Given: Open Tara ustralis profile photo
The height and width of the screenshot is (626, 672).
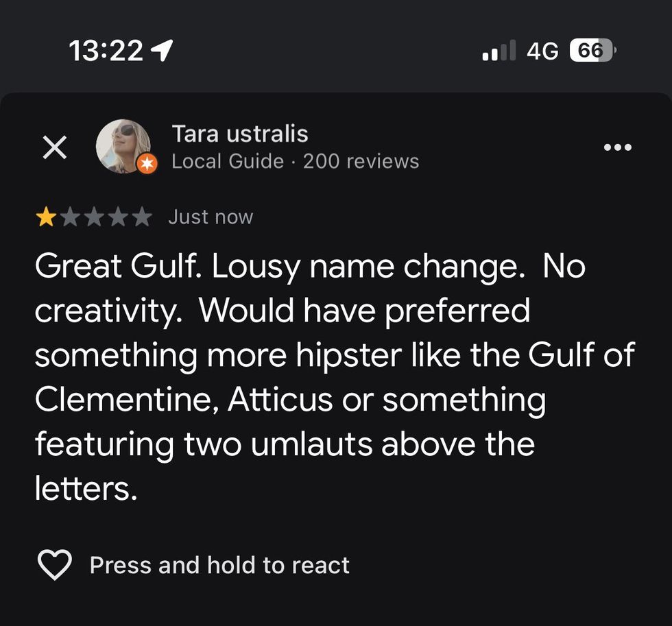Looking at the screenshot, I should tap(123, 146).
